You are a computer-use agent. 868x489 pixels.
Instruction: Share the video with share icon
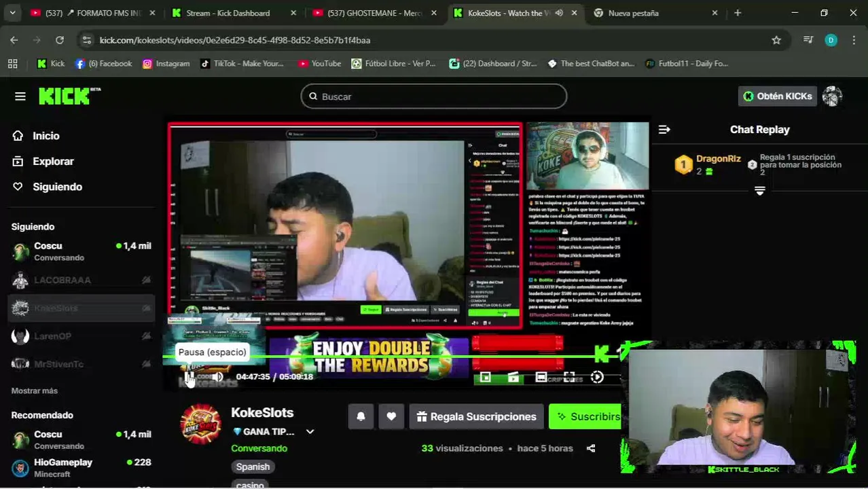pyautogui.click(x=591, y=448)
